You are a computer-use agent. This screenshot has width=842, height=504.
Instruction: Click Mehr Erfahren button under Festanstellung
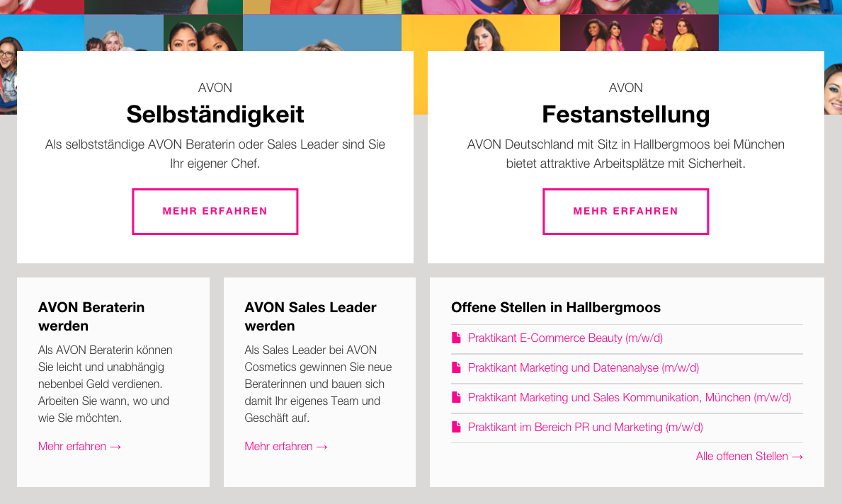point(625,212)
